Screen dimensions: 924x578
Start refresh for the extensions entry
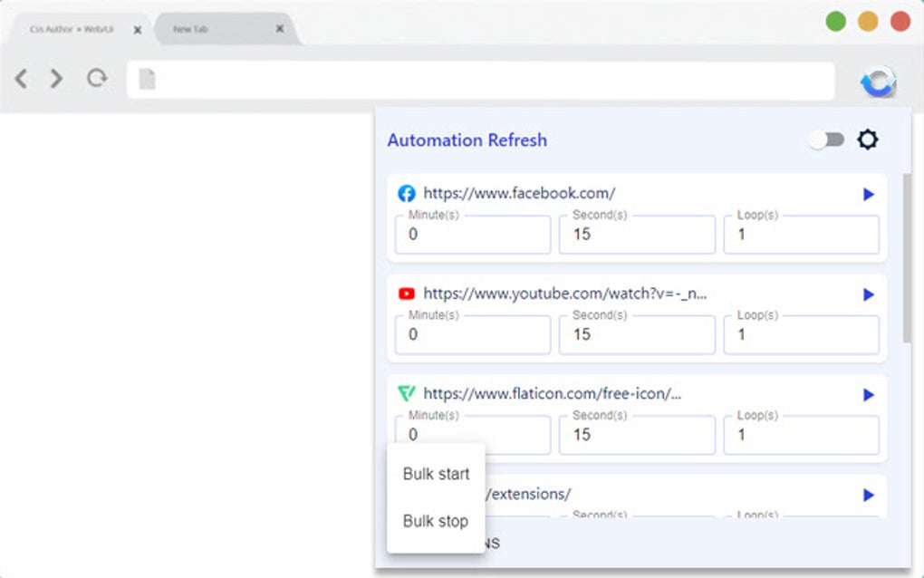click(868, 496)
